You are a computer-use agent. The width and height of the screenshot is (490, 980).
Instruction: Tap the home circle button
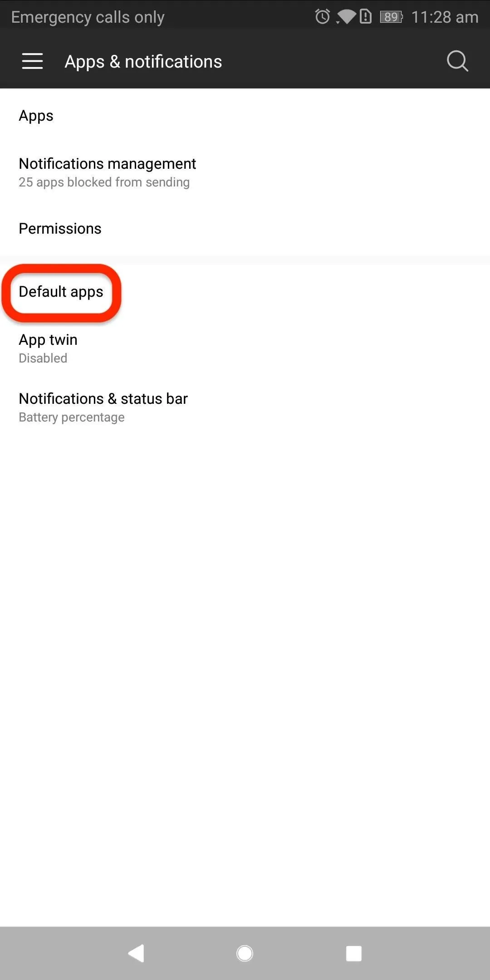click(x=245, y=953)
